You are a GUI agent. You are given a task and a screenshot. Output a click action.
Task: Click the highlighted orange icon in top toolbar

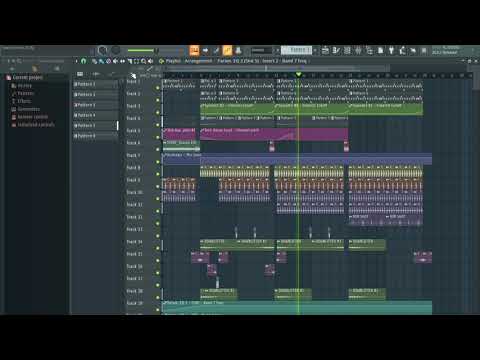227,50
